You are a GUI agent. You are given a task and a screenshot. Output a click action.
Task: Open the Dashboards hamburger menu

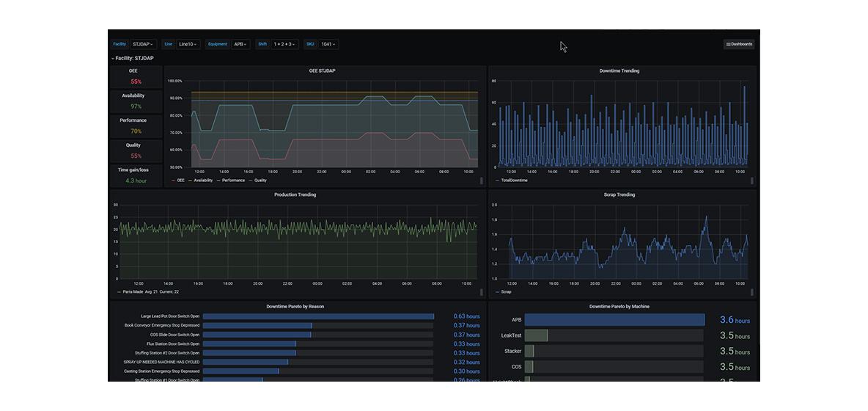739,44
